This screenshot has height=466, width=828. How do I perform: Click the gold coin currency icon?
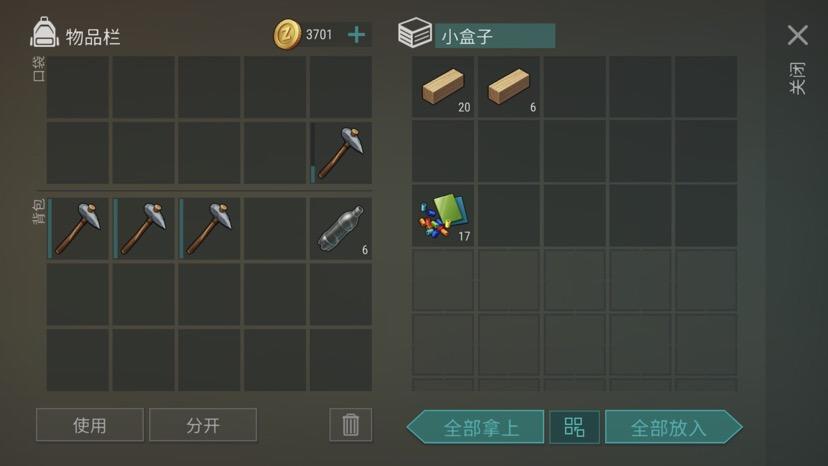(x=287, y=35)
